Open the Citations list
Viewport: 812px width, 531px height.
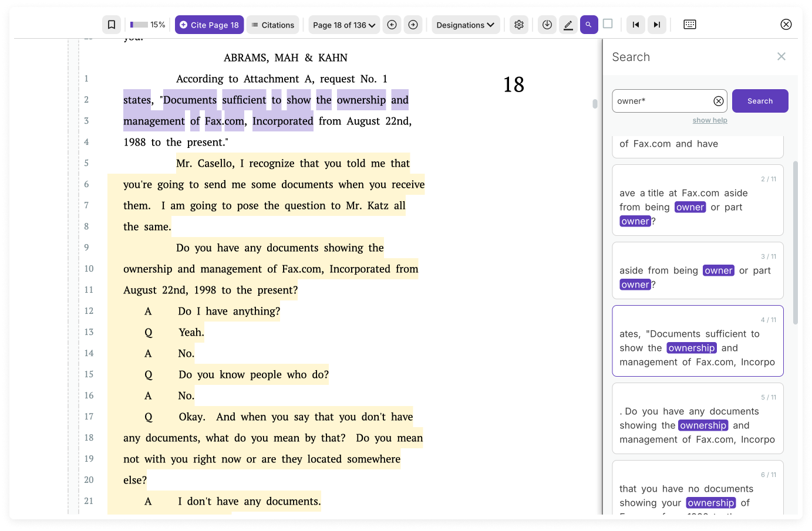pyautogui.click(x=272, y=24)
